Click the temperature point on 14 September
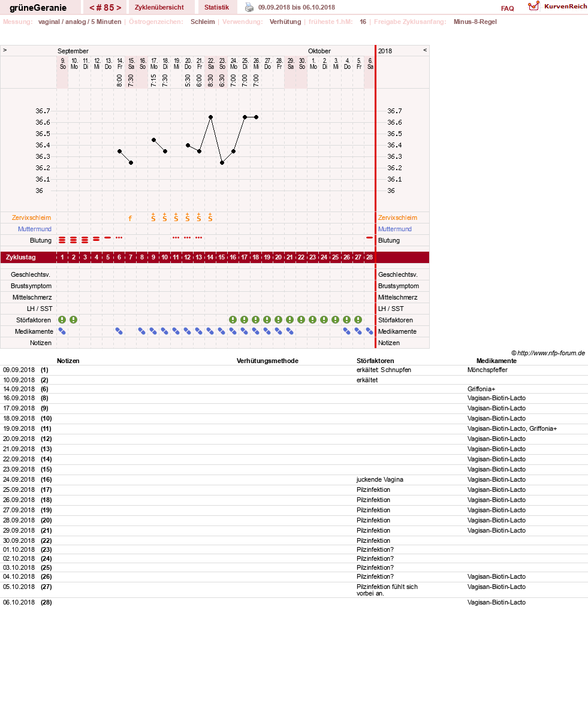Screen dimensions: 588x716 point(120,151)
